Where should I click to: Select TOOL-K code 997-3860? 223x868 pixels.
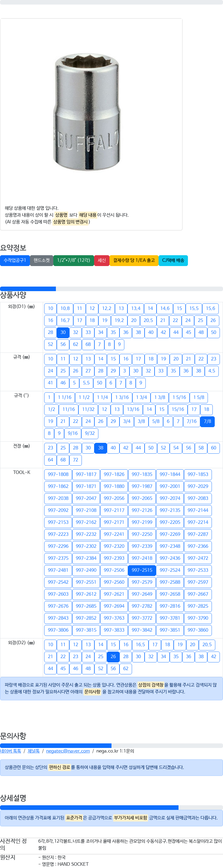click(198, 630)
